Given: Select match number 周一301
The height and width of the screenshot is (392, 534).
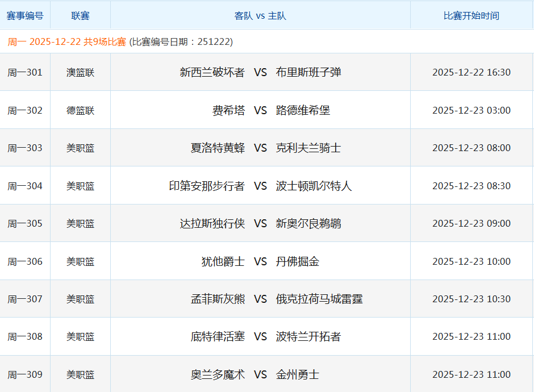Looking at the screenshot, I should click(x=25, y=72).
